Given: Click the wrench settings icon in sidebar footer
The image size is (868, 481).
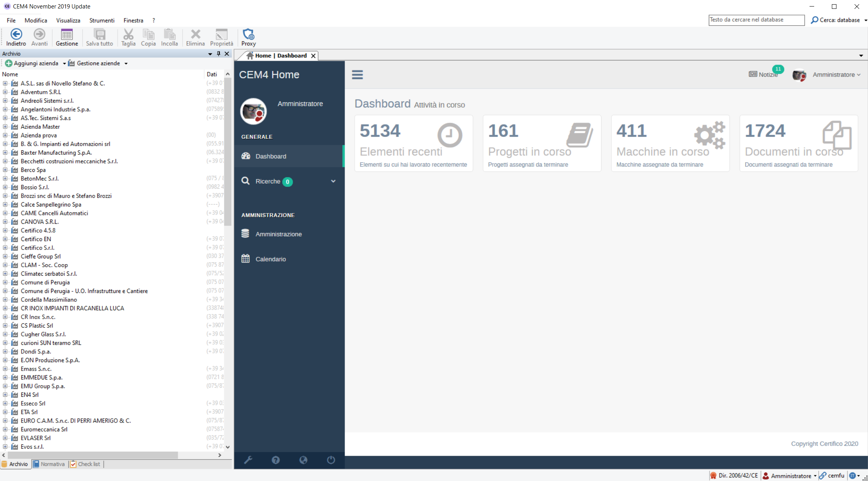Looking at the screenshot, I should pos(248,460).
